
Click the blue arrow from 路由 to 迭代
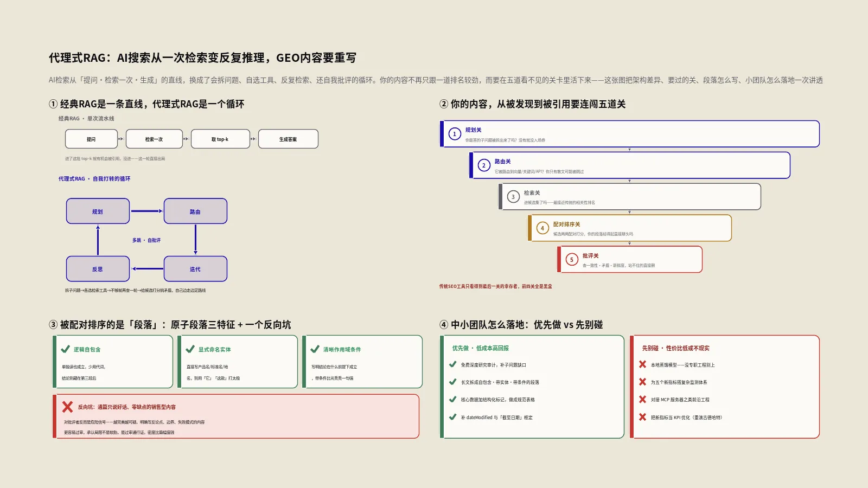[x=195, y=240]
